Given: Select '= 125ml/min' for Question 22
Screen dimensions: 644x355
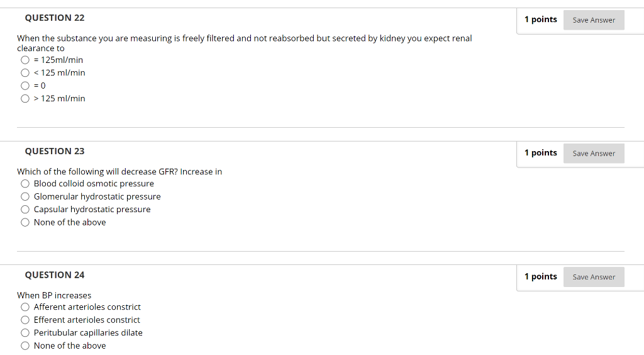Looking at the screenshot, I should (25, 60).
